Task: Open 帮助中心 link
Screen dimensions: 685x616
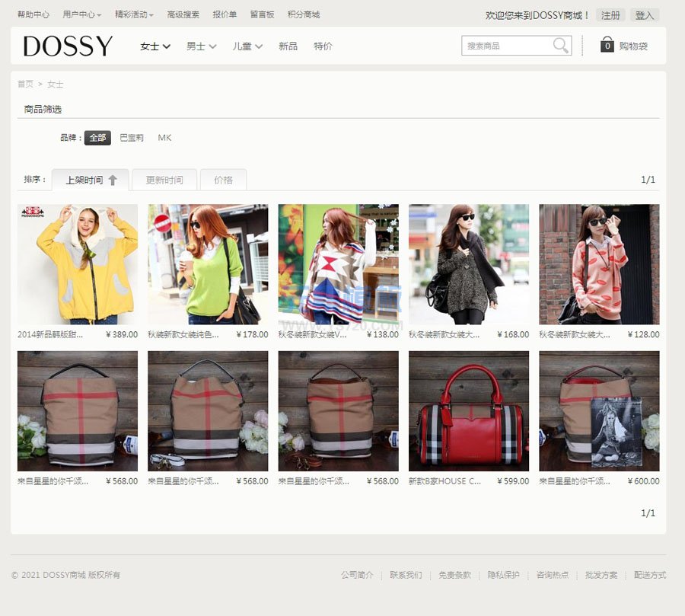Action: (33, 14)
